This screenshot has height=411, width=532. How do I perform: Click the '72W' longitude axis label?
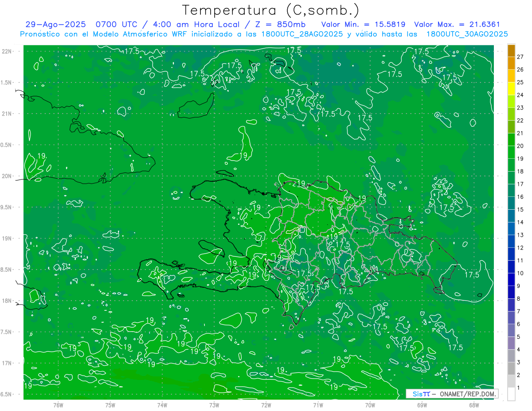(266, 405)
